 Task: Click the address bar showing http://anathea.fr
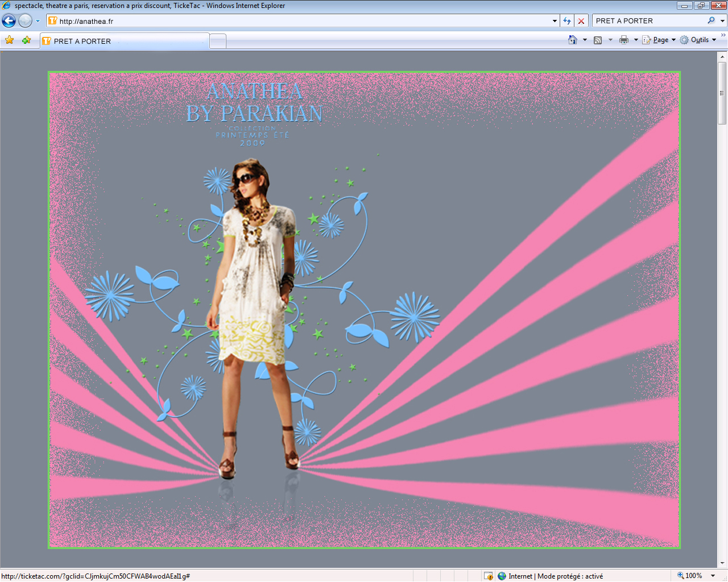click(x=303, y=21)
